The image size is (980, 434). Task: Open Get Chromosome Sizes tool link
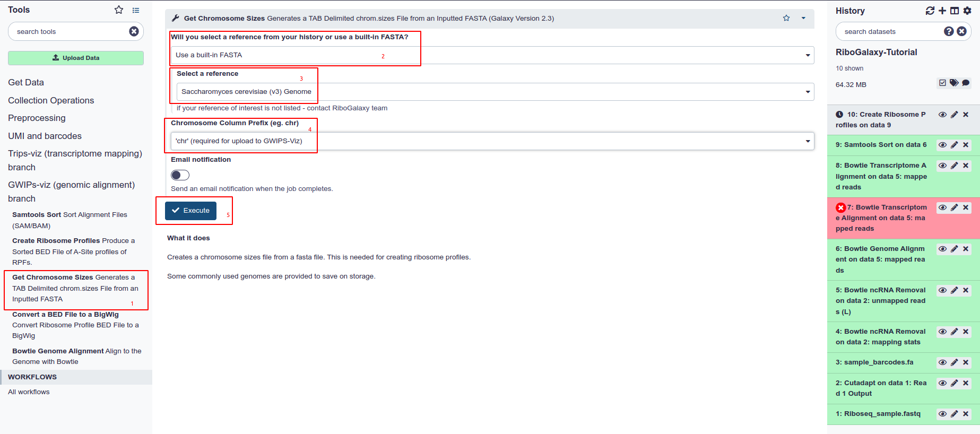(x=75, y=288)
